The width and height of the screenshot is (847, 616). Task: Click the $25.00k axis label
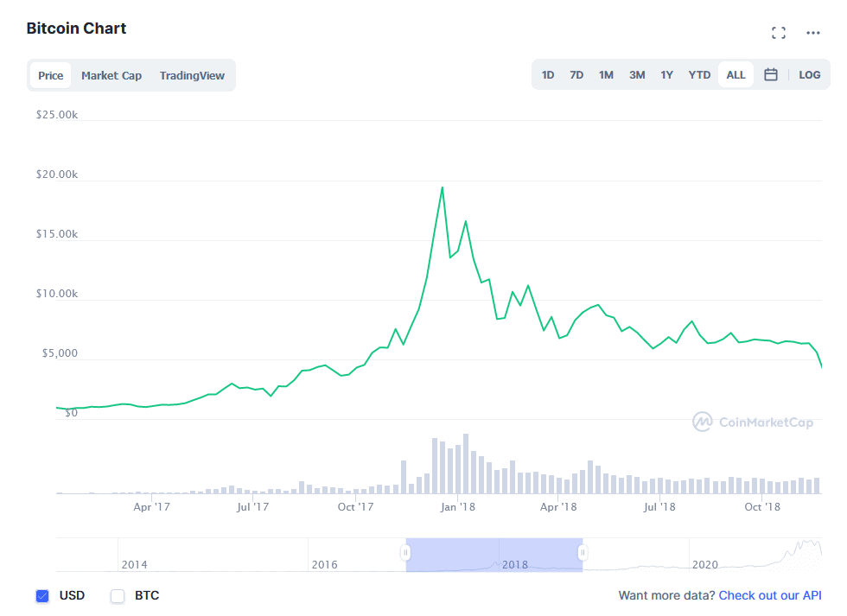click(57, 114)
